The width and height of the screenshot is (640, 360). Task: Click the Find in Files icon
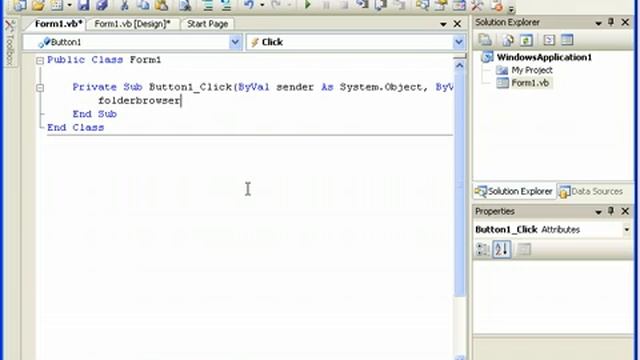[x=185, y=5]
